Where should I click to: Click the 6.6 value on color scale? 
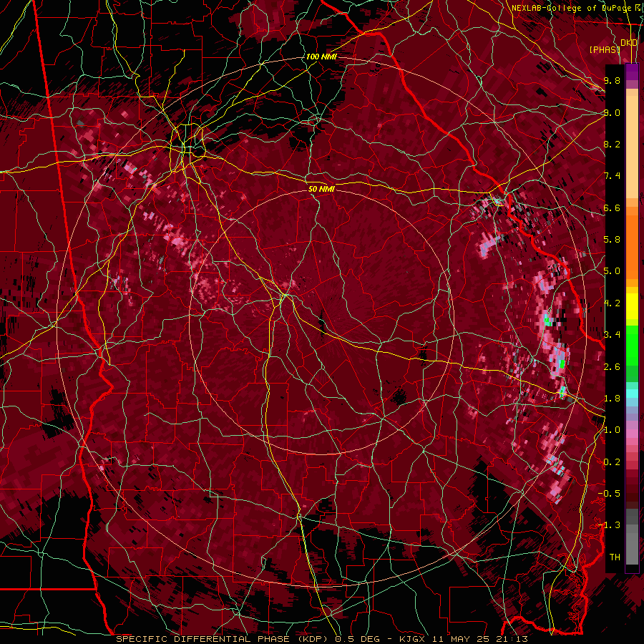coord(612,208)
